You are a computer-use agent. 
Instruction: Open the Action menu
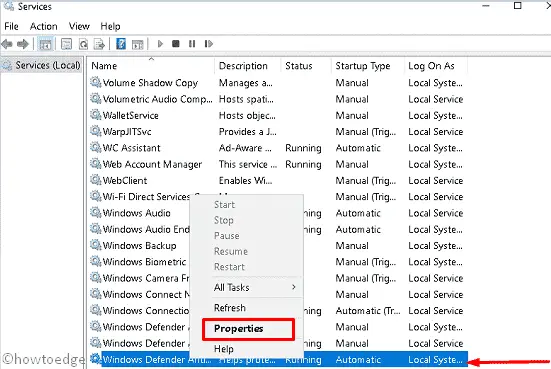tap(44, 26)
